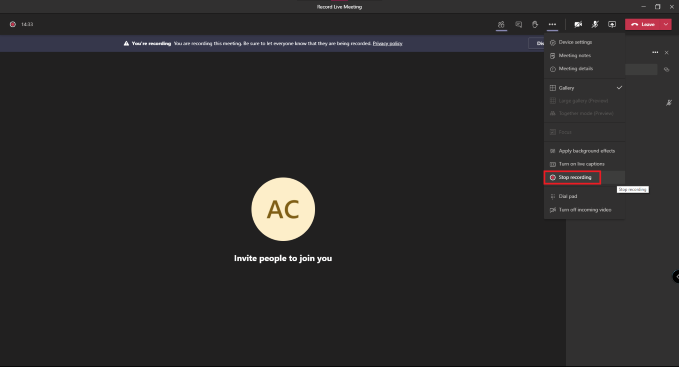Unmute the microphone in toolbar
This screenshot has height=367, width=679.
click(595, 25)
